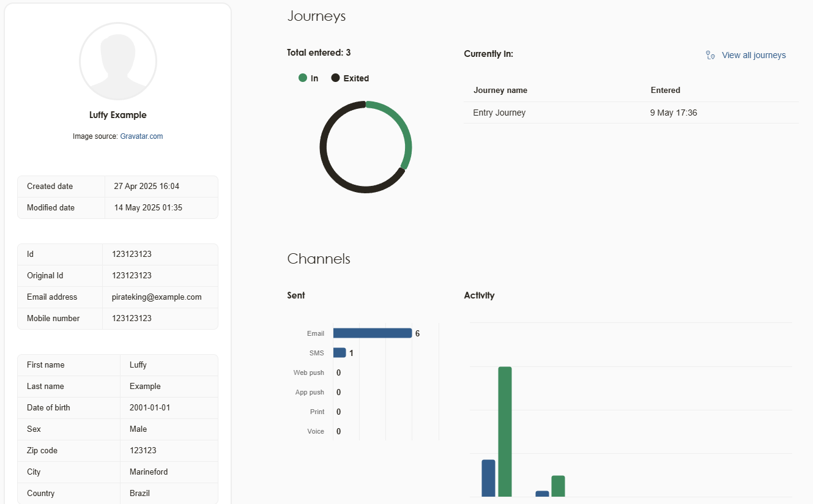
Task: Click the created date value 27 Apr 2025 16:04
Action: (x=147, y=187)
